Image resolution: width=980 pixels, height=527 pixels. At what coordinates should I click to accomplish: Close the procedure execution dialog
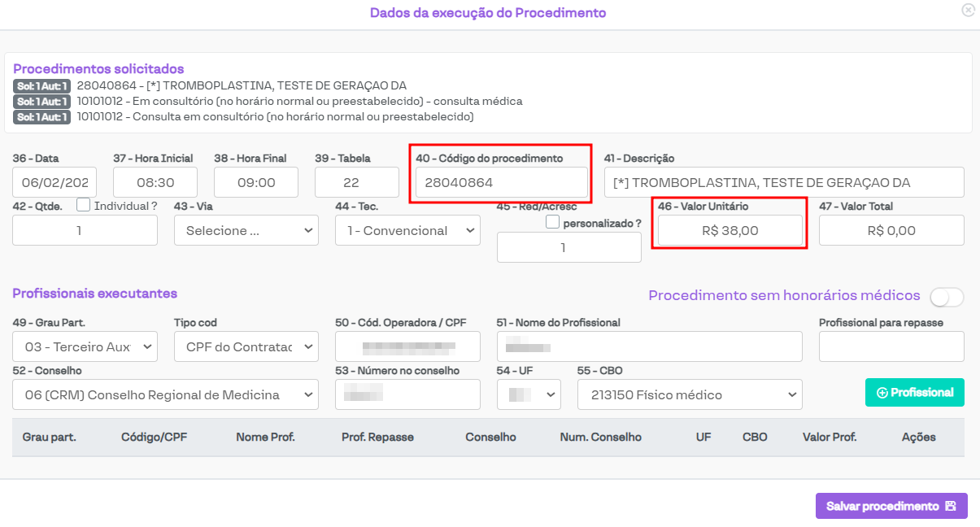pos(968,11)
